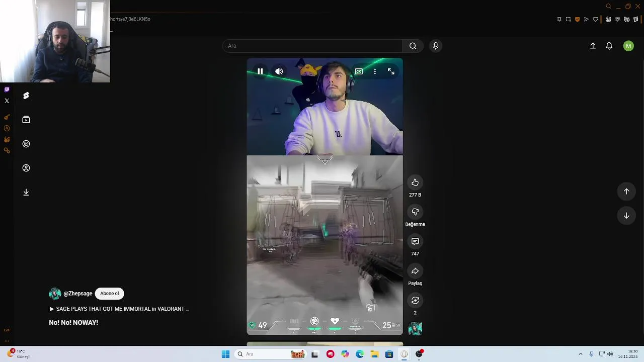Click the Windows taskbar Ara search box

pyautogui.click(x=270, y=354)
